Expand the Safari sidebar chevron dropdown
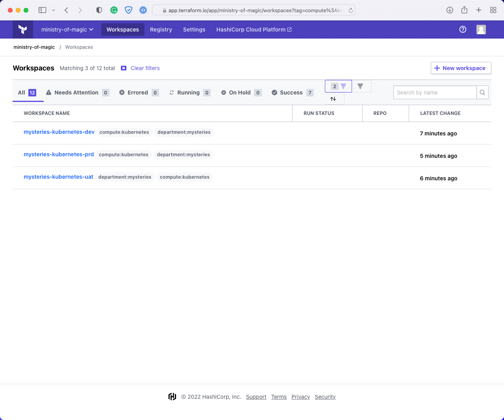This screenshot has height=420, width=504. 53,10
